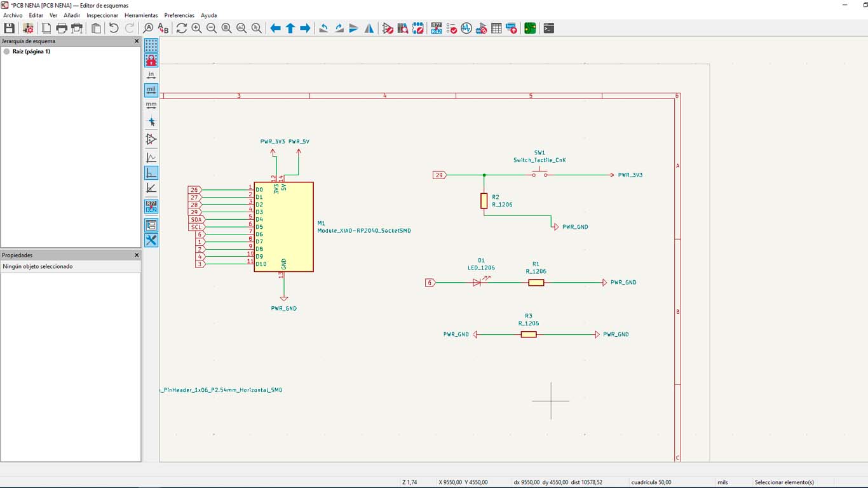Annotate schematic symbols R?? R42 toolbar icon
Viewport: 868px width, 488px height.
point(437,28)
